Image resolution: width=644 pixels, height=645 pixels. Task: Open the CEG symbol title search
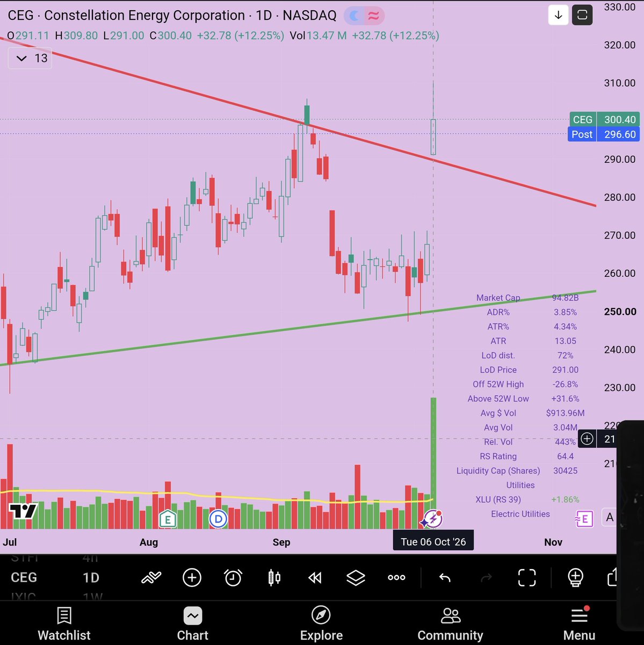pyautogui.click(x=172, y=16)
